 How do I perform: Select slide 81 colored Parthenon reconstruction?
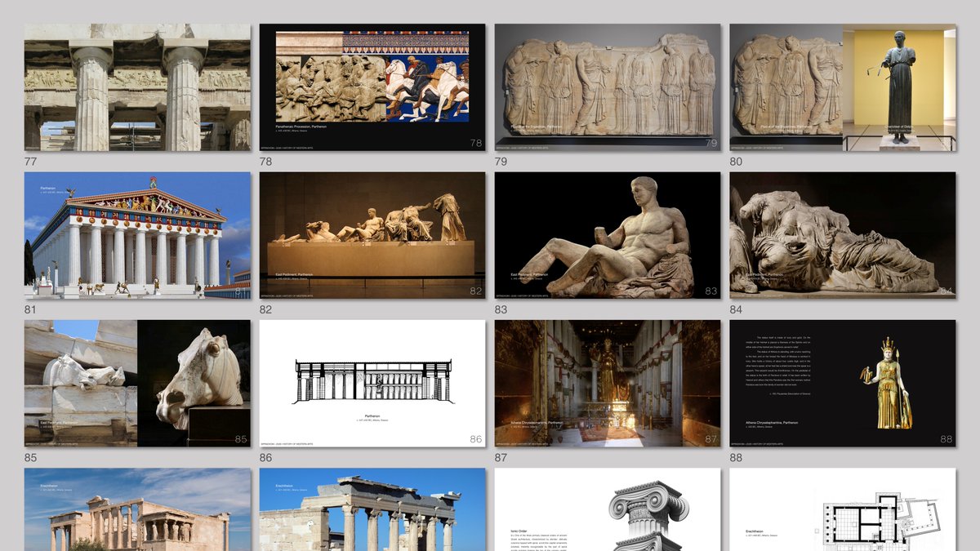[137, 235]
